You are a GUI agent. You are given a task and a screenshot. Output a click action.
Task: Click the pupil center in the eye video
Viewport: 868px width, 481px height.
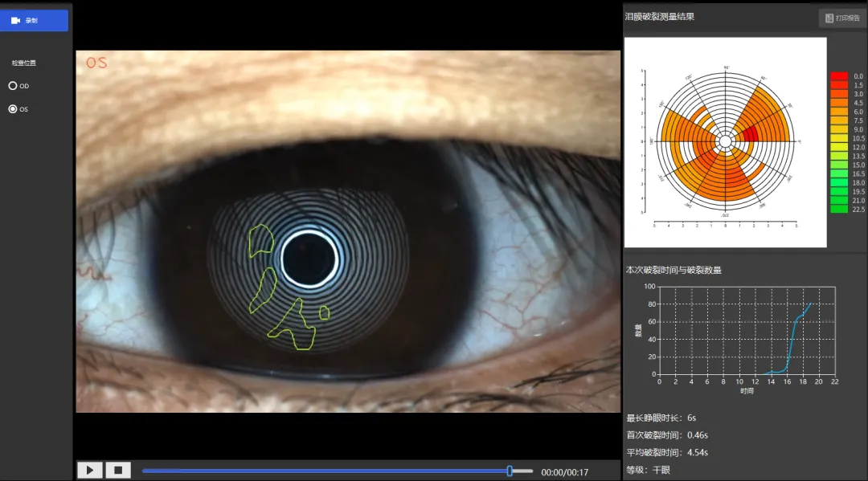309,259
